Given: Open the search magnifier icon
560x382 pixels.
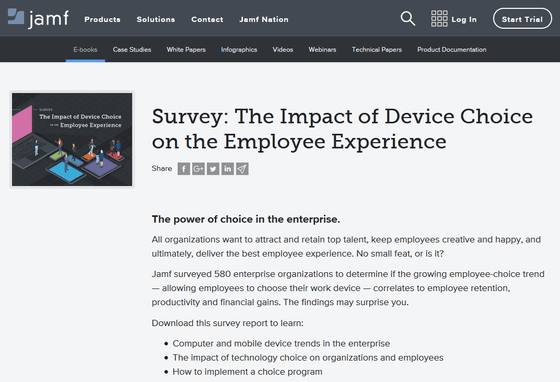Looking at the screenshot, I should tap(408, 19).
